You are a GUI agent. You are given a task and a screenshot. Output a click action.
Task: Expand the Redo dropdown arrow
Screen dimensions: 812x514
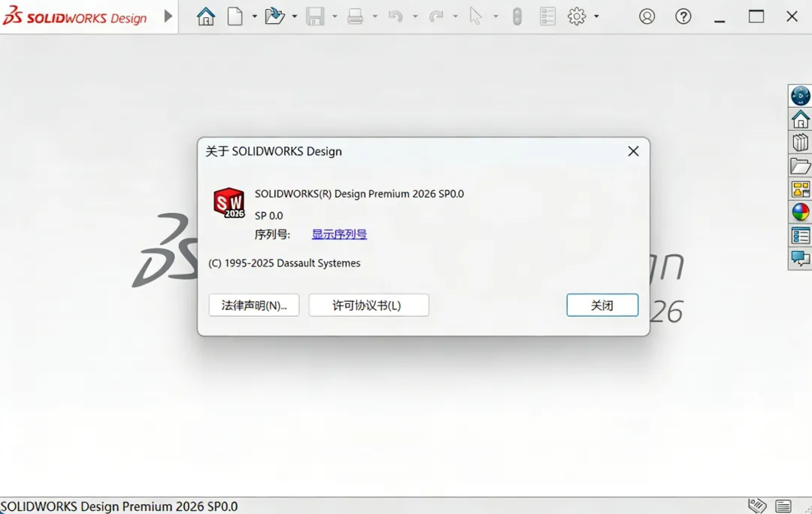(x=455, y=17)
